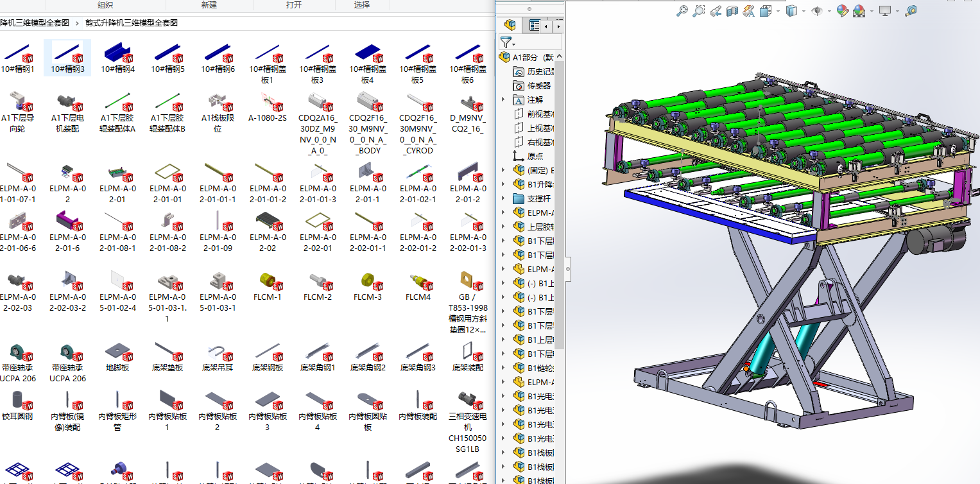Activate the Section View tool

pyautogui.click(x=732, y=11)
